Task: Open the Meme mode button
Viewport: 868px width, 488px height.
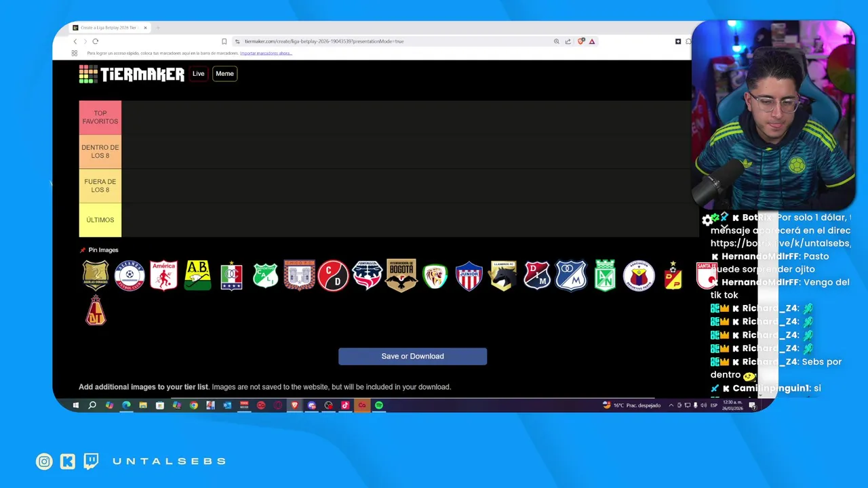Action: tap(224, 74)
